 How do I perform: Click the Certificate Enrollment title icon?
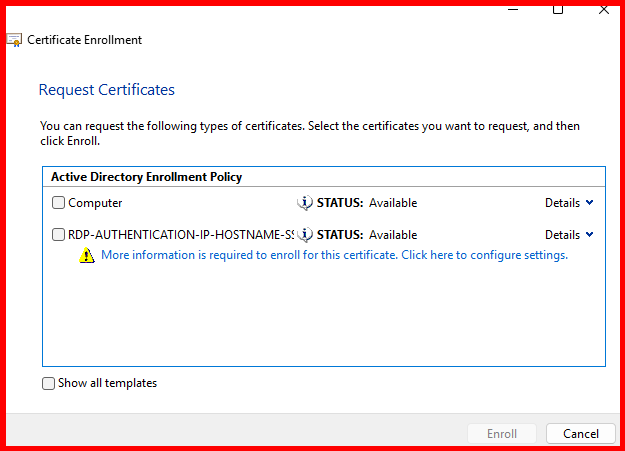[x=15, y=40]
